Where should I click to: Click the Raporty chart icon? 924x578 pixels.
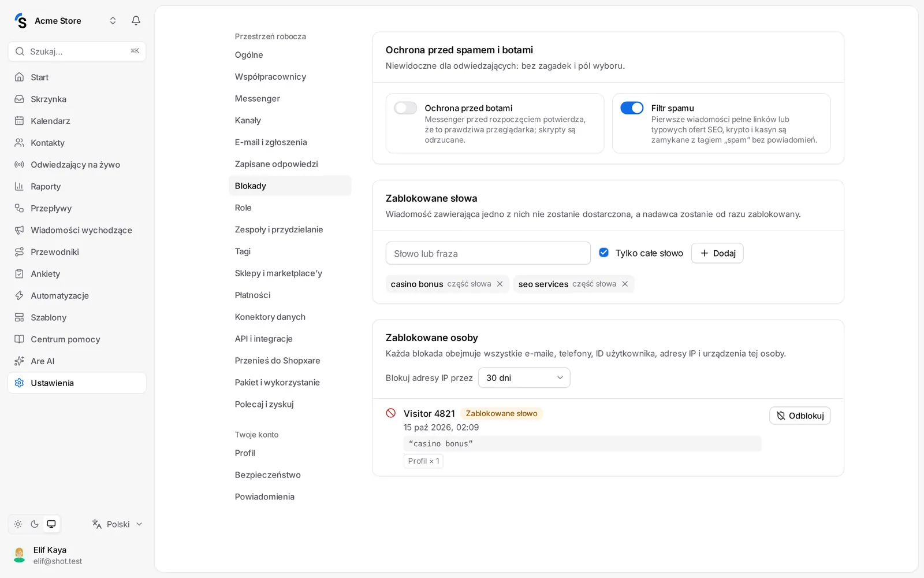click(19, 187)
